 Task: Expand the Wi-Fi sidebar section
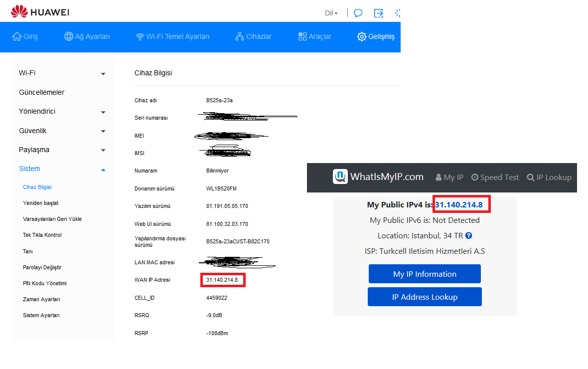(62, 73)
